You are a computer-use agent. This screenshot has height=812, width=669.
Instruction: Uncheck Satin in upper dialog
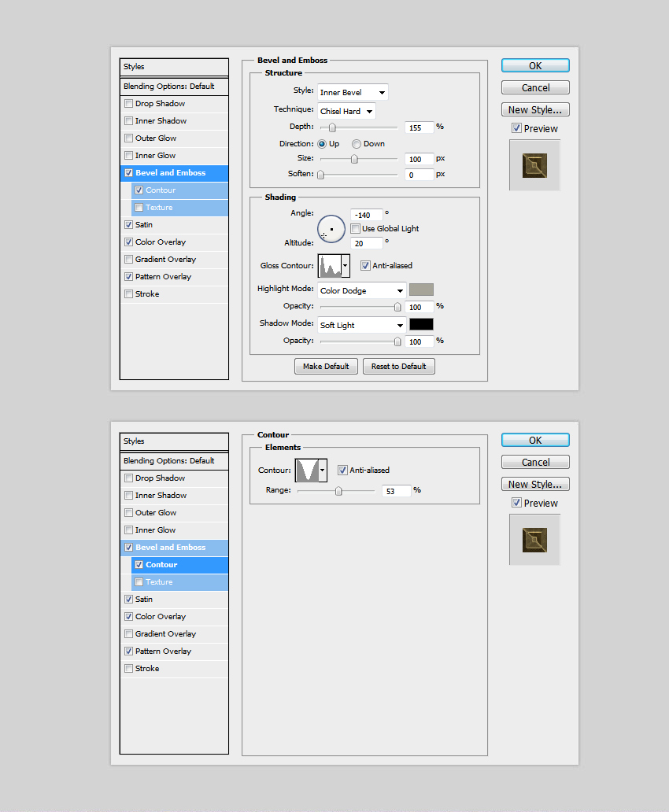click(x=128, y=225)
